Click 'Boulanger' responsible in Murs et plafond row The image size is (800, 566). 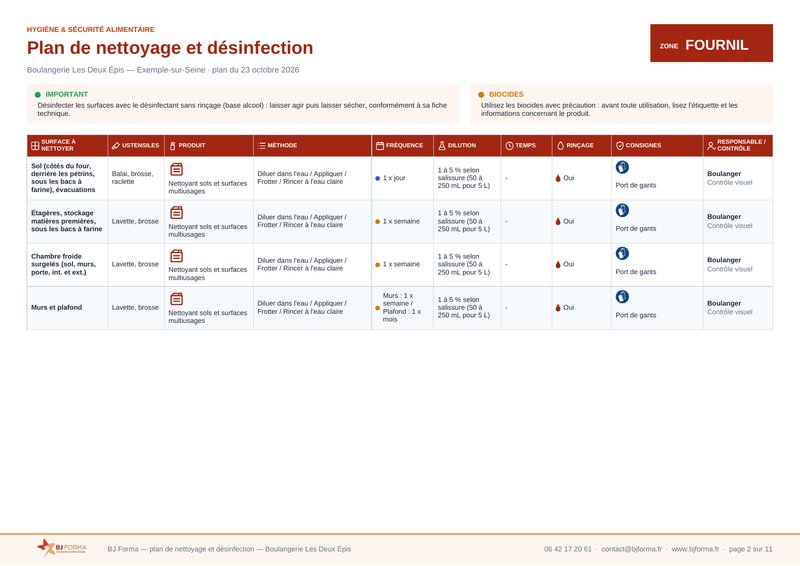[724, 303]
